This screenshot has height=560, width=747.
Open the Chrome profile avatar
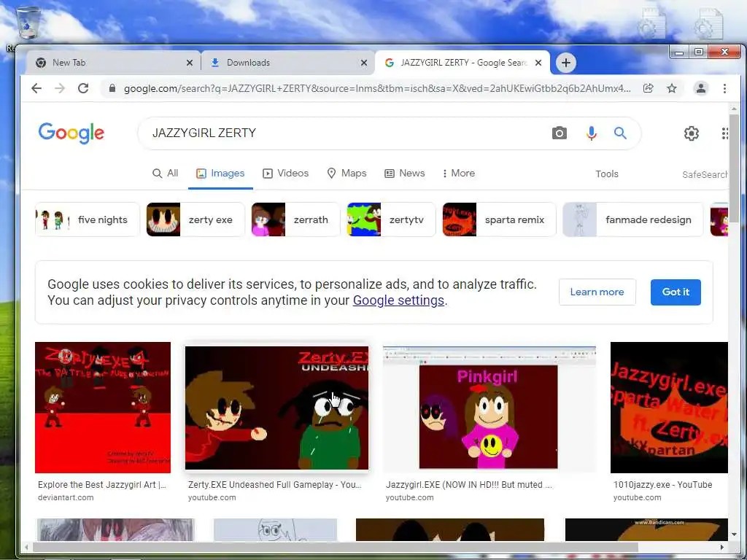coord(701,88)
